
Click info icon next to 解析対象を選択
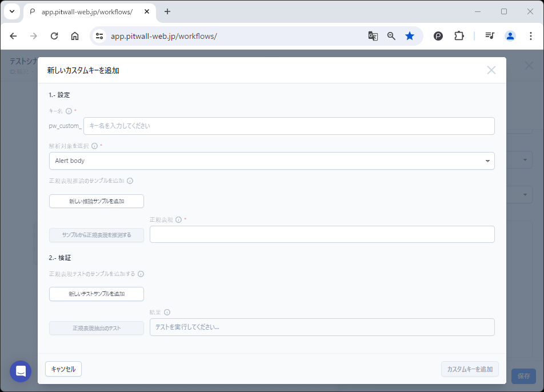click(95, 146)
